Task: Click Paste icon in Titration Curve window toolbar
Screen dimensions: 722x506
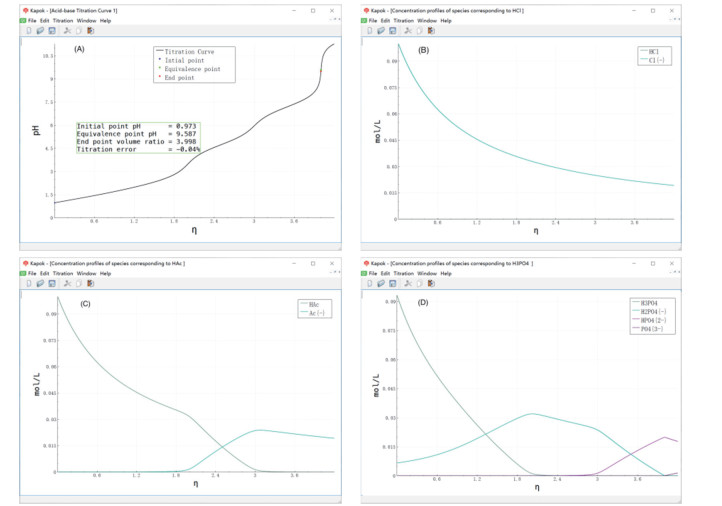Action: pyautogui.click(x=90, y=30)
